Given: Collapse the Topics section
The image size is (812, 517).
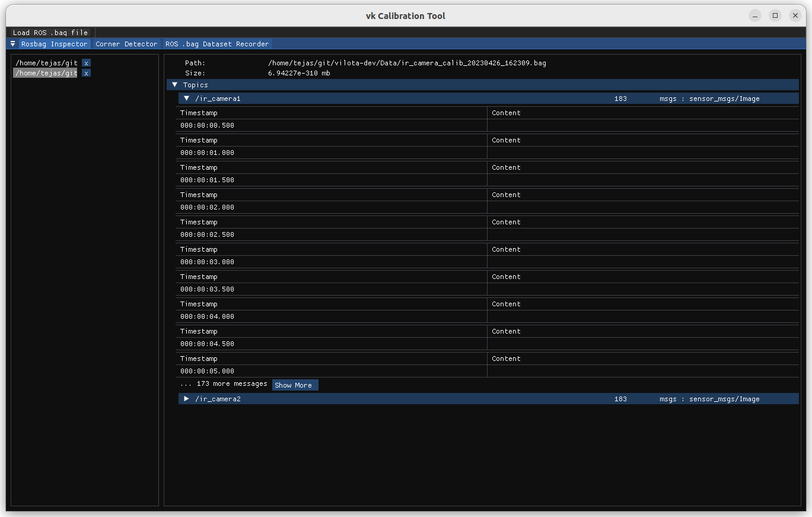Looking at the screenshot, I should pos(174,85).
